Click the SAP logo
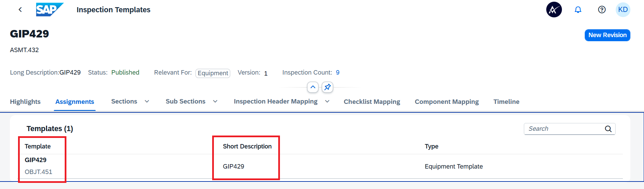 pos(50,10)
